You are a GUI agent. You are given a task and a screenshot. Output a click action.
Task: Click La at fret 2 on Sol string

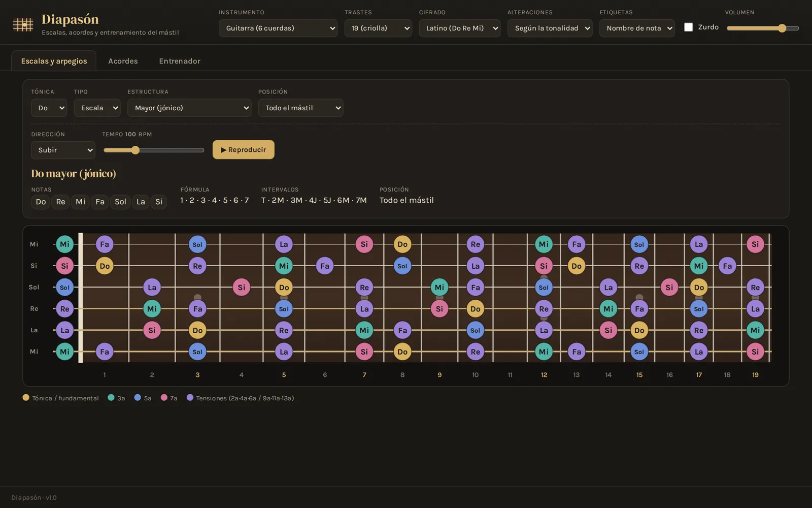point(152,287)
